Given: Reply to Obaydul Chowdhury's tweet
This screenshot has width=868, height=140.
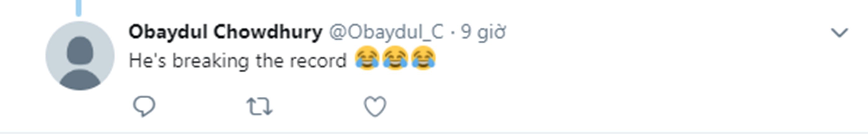Looking at the screenshot, I should tap(144, 106).
